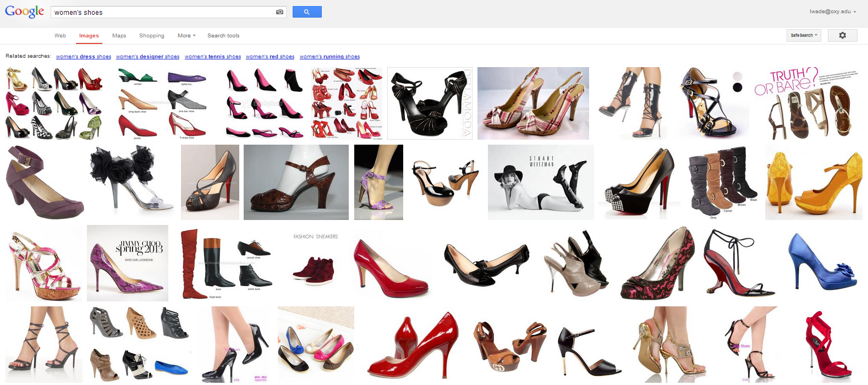Switch to the Maps tab
868x385 pixels.
[x=119, y=36]
